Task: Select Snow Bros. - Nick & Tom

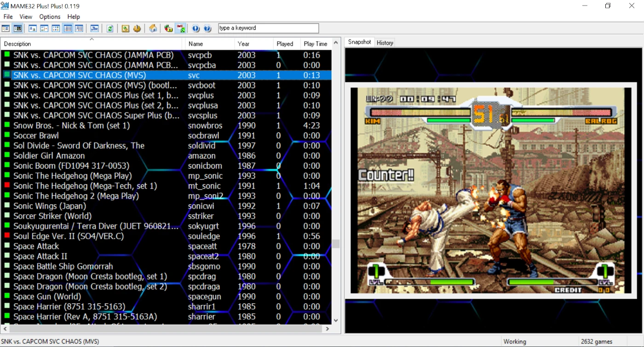Action: 71,125
